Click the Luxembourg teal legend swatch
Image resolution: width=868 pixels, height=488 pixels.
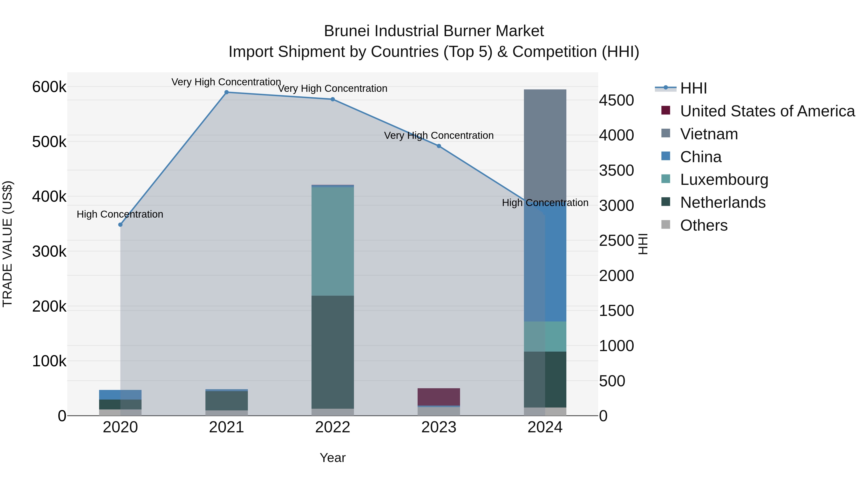[x=665, y=179]
